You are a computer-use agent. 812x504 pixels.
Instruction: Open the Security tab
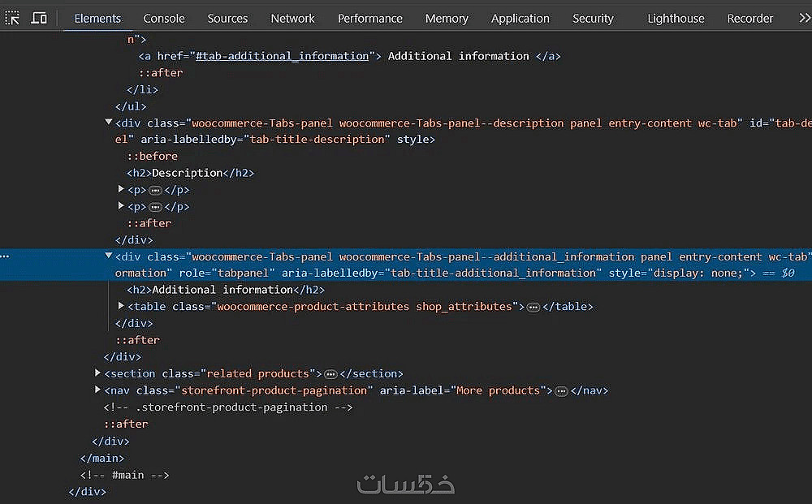593,18
